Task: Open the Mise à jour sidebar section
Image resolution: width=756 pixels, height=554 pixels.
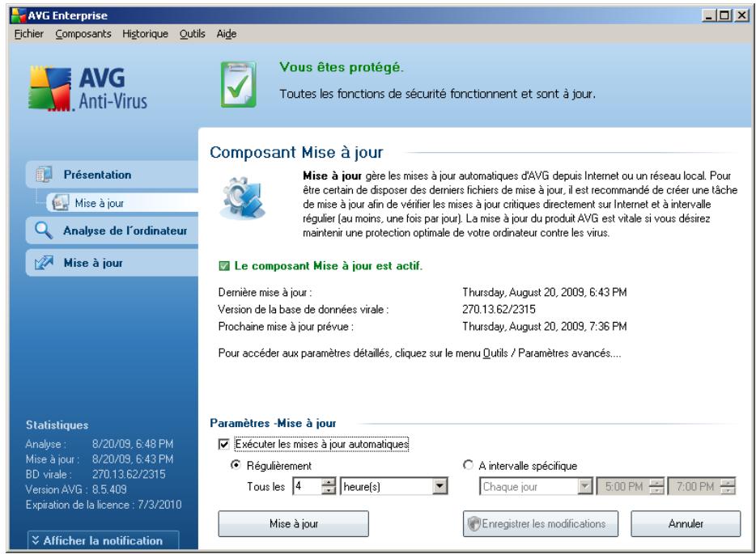Action: point(112,263)
